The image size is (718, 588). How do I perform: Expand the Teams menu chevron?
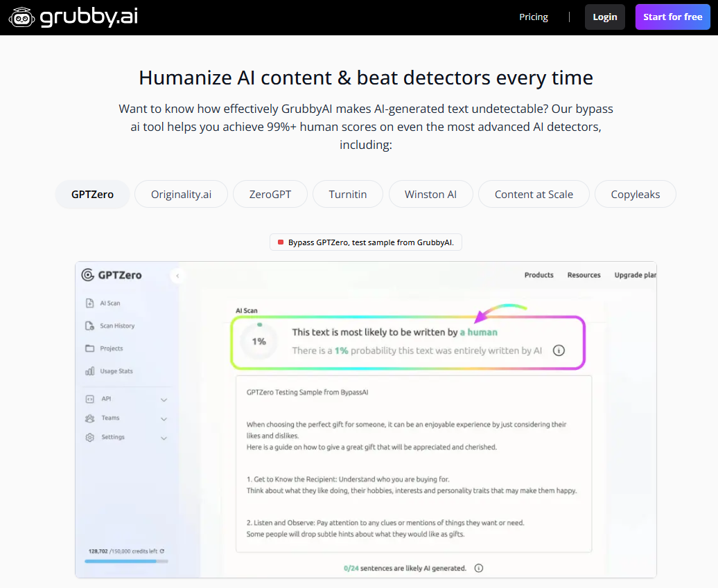pos(164,419)
